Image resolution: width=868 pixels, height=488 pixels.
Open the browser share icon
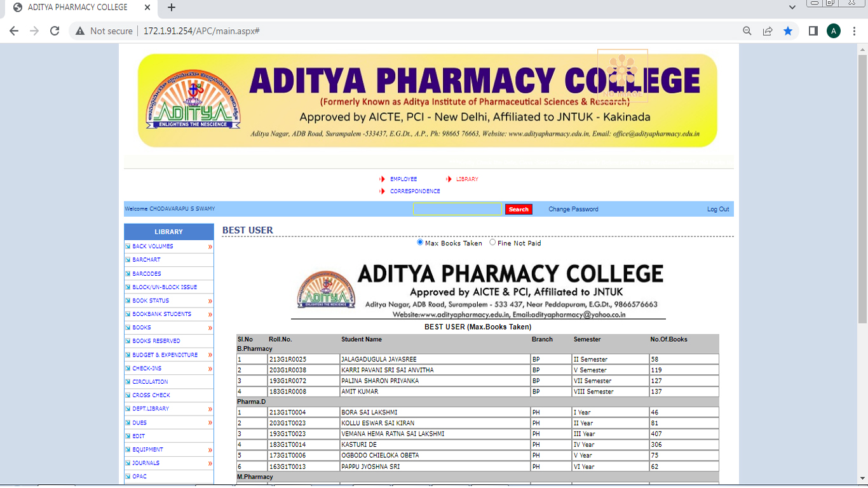tap(768, 30)
